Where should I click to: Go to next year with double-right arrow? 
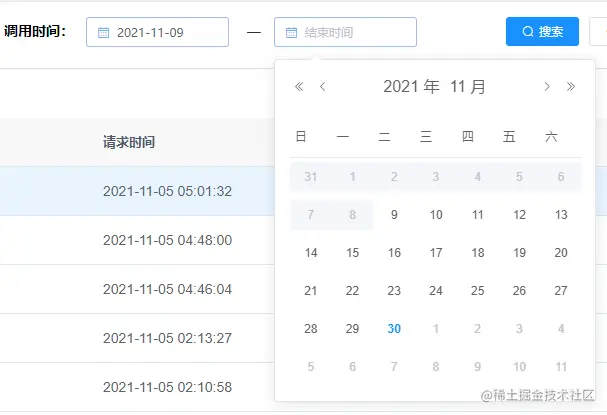(x=571, y=86)
